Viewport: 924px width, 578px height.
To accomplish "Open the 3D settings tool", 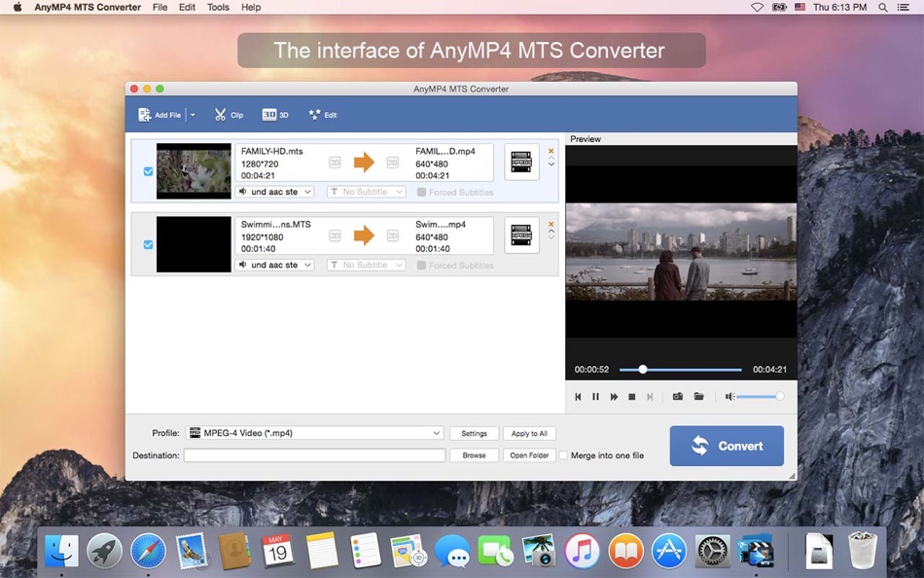I will [x=273, y=114].
